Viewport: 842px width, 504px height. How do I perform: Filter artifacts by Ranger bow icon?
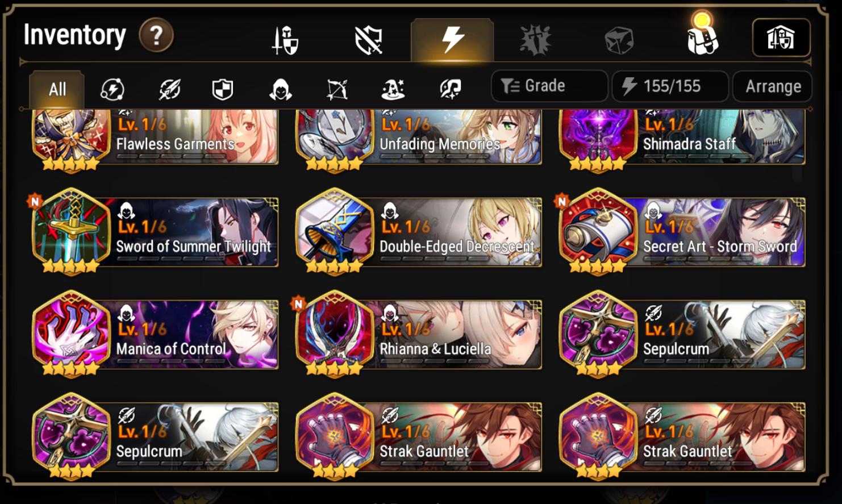[337, 89]
